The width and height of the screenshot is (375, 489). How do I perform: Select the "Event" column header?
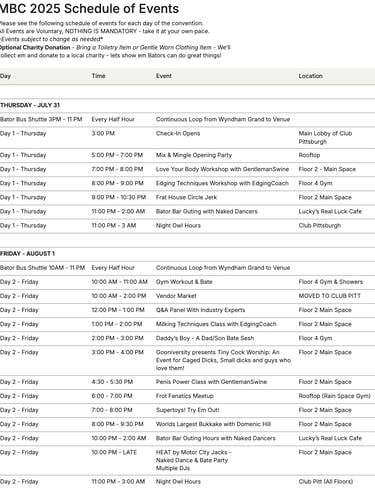tap(164, 76)
